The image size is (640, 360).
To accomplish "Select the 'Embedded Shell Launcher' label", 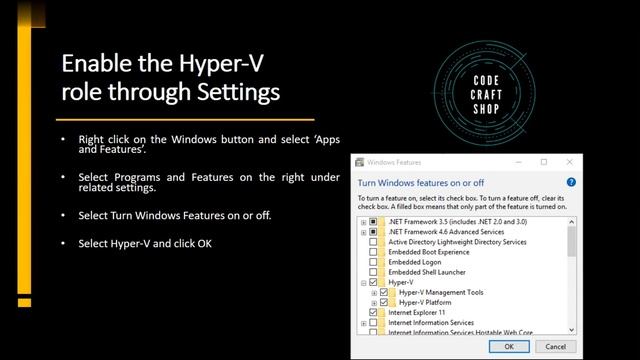I will point(427,272).
